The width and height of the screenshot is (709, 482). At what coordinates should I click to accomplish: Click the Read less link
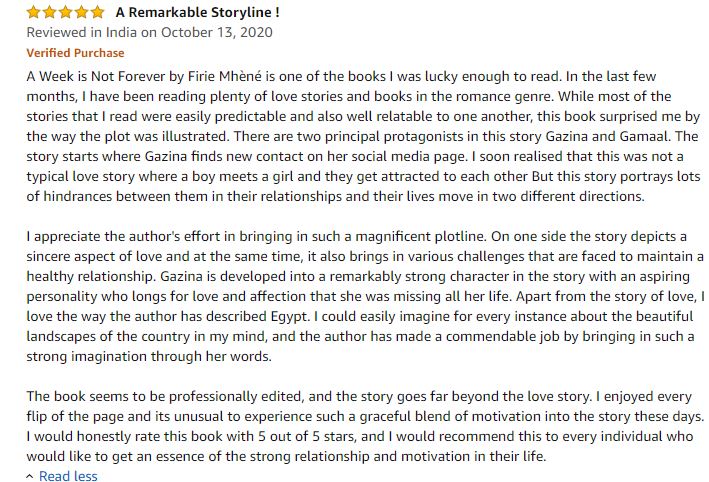coord(68,476)
